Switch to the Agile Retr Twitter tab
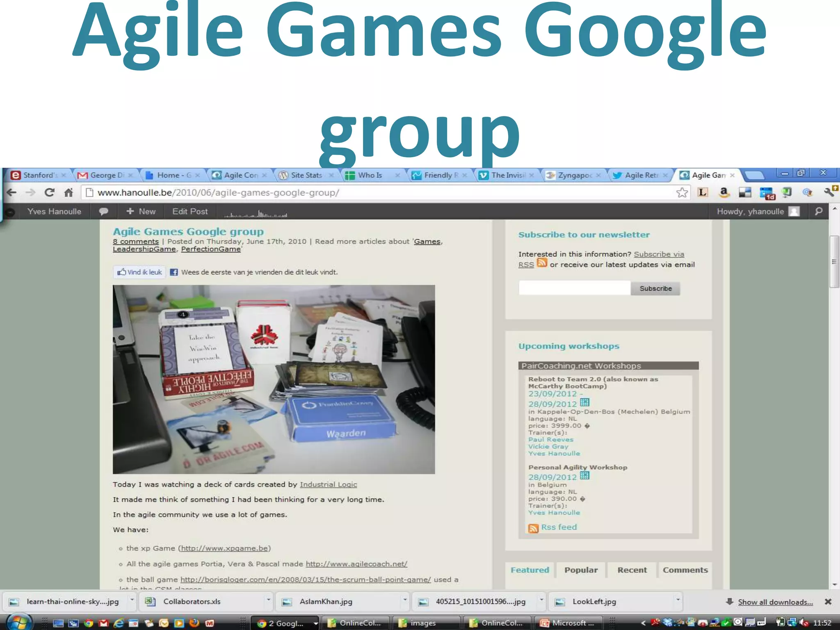The image size is (840, 630). 640,175
